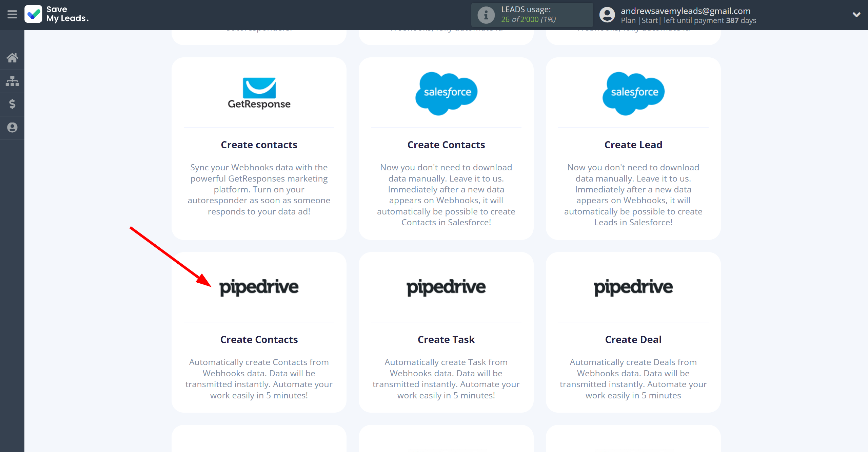
Task: Select Pipedrive Create Task title
Action: (446, 340)
